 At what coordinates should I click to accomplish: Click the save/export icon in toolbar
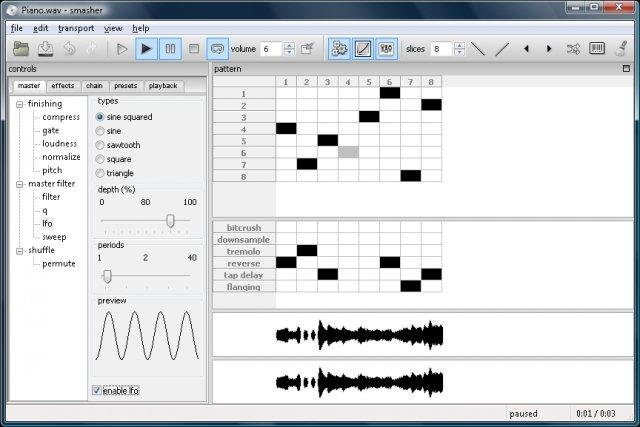pos(45,49)
